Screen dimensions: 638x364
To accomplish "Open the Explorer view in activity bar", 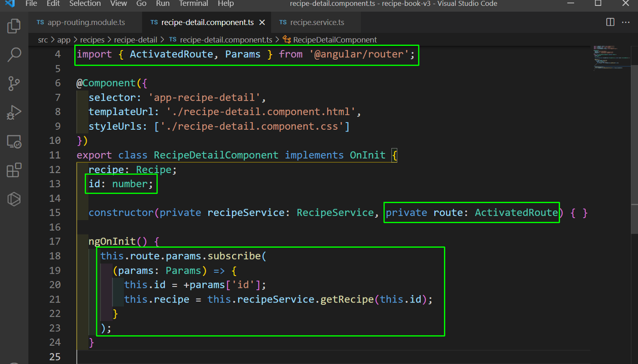I will click(14, 26).
